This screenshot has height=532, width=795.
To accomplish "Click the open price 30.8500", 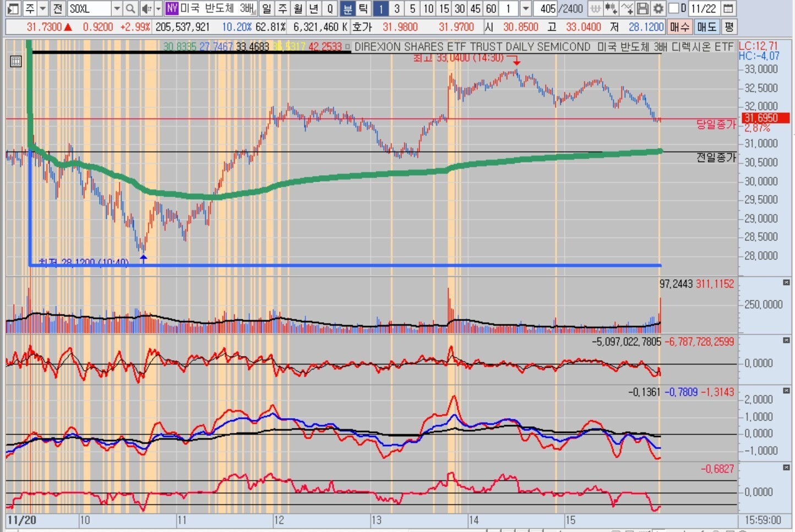I will pyautogui.click(x=520, y=26).
